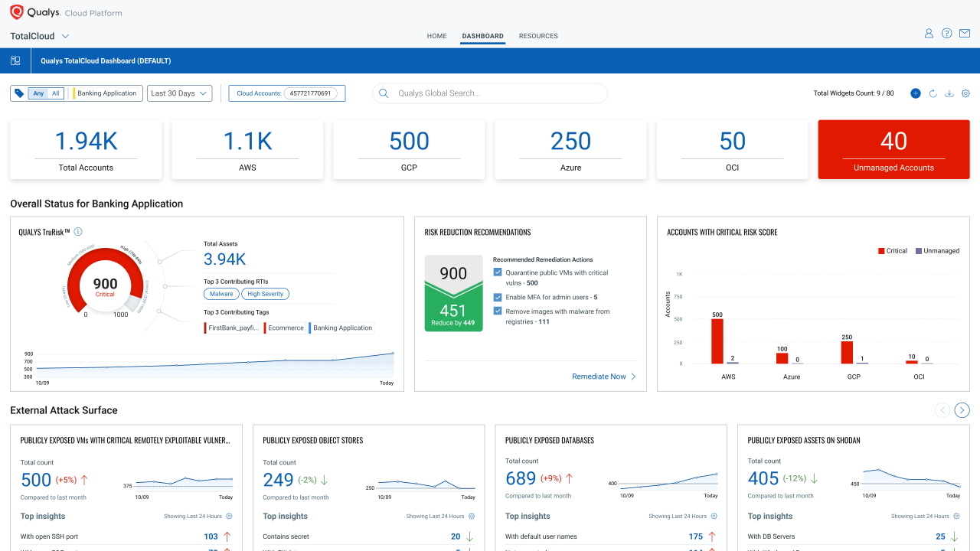The width and height of the screenshot is (980, 551).
Task: Click the Remediate Now link
Action: pyautogui.click(x=599, y=377)
